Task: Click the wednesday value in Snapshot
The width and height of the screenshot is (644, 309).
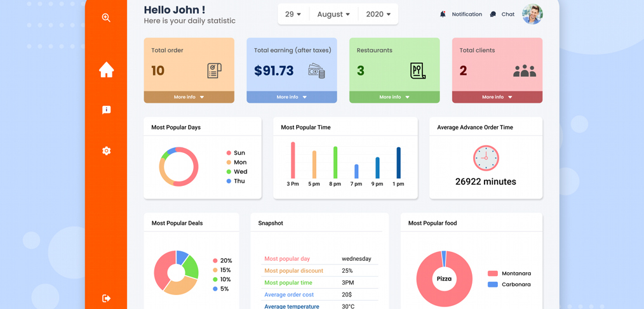Action: [356, 259]
